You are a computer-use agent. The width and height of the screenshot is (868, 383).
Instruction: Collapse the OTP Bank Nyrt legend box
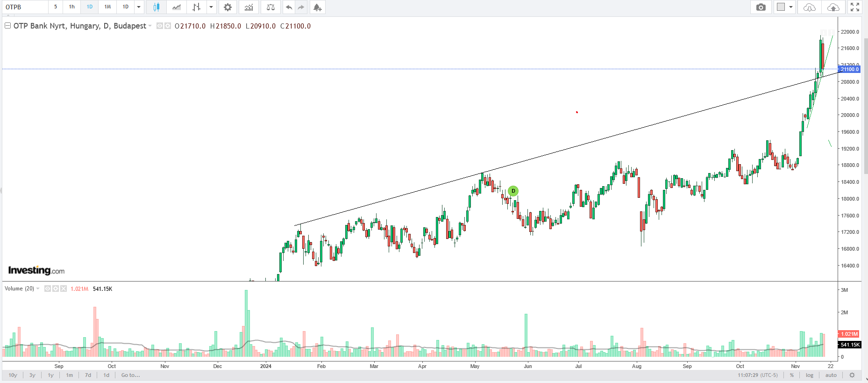pos(7,26)
